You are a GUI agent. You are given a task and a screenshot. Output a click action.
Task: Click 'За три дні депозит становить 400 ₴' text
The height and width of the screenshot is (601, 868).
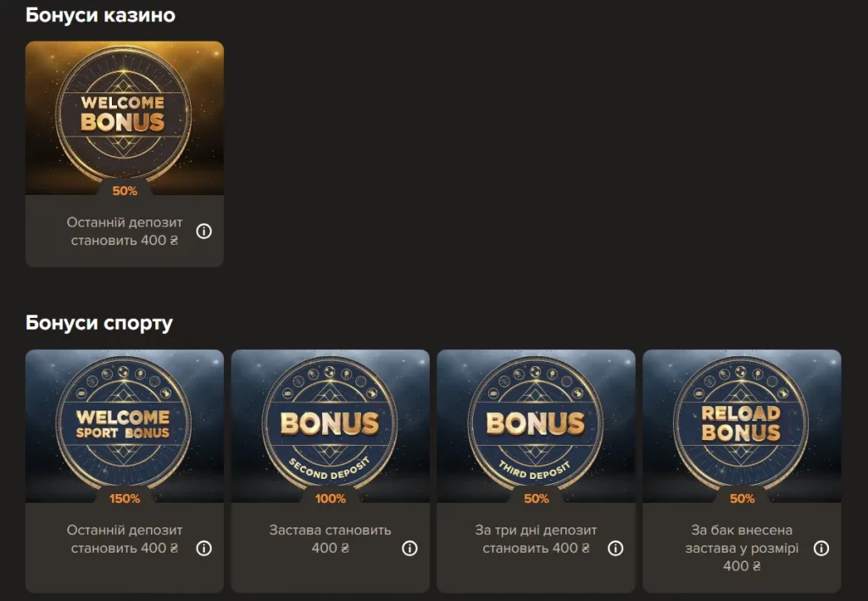(536, 539)
